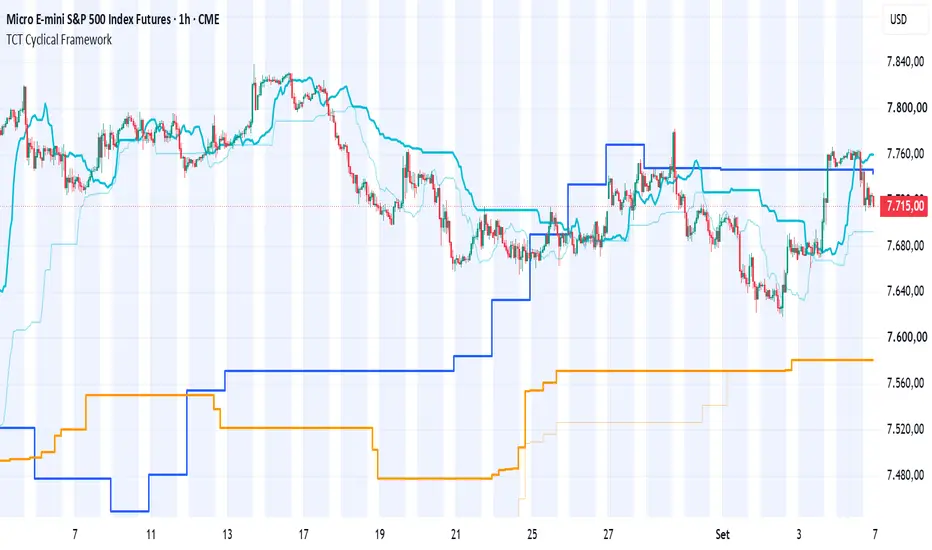The width and height of the screenshot is (932, 550).
Task: Click the 7.840,00 price axis label
Action: pyautogui.click(x=906, y=62)
